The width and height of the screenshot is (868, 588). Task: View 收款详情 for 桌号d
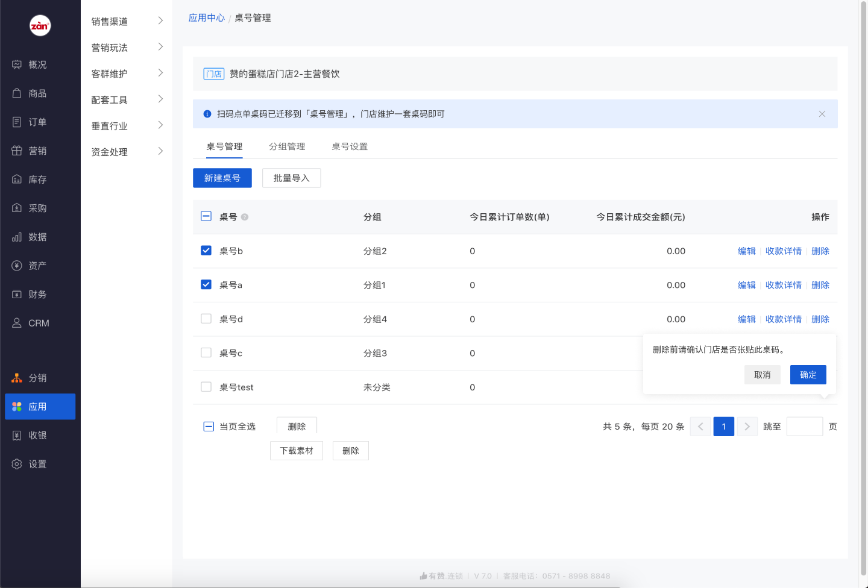[x=784, y=319]
